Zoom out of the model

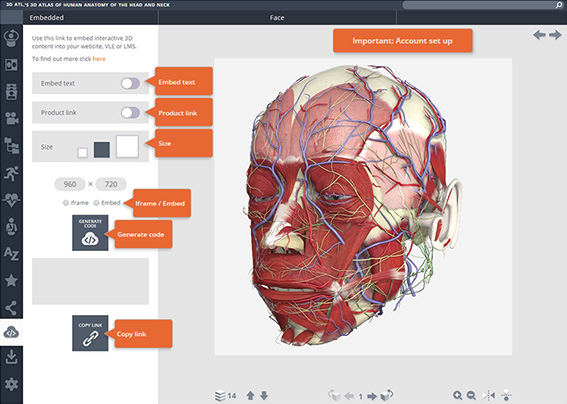[x=471, y=395]
